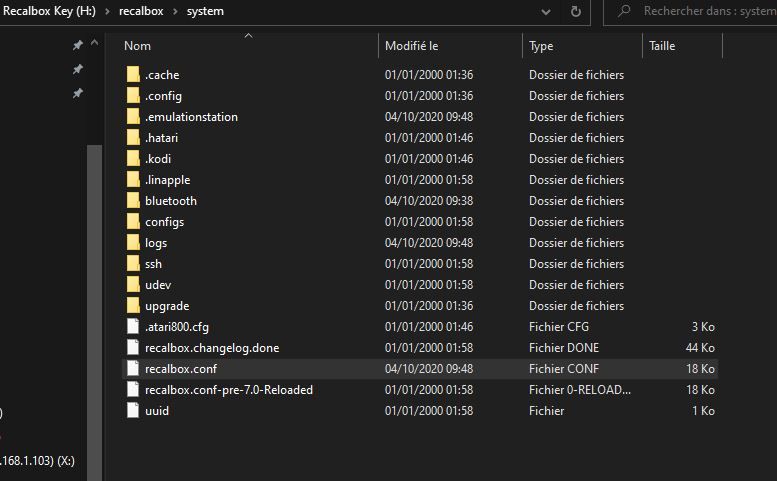Select network drive (X:) in sidebar
777x481 pixels.
38,461
